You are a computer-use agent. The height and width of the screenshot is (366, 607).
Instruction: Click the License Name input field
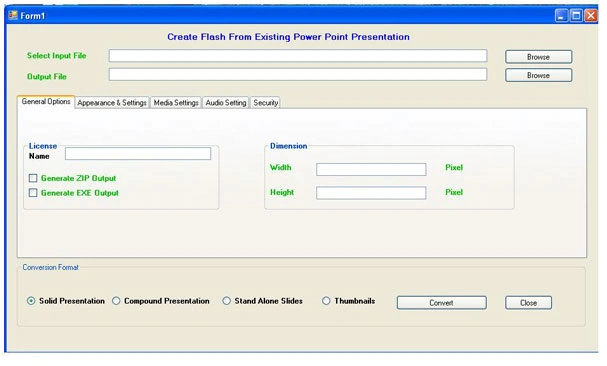coord(138,153)
